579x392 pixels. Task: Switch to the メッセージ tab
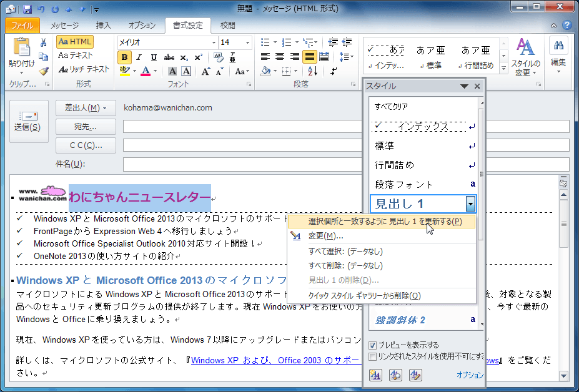tap(64, 26)
